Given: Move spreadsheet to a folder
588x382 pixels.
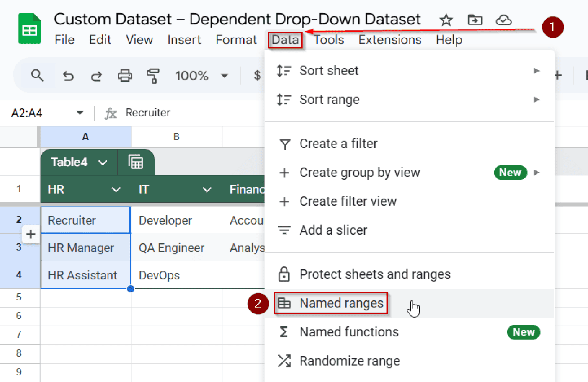Looking at the screenshot, I should 475,20.
